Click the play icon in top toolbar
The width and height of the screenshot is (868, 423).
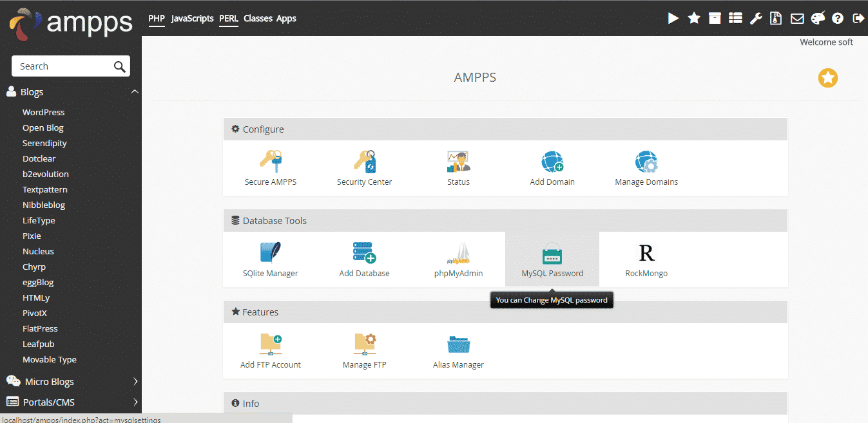673,18
